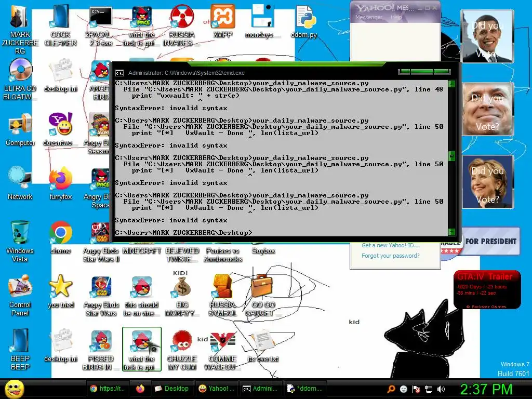Click the cmd scrollbar thumb
Screen dimensions: 532x399
click(x=451, y=156)
